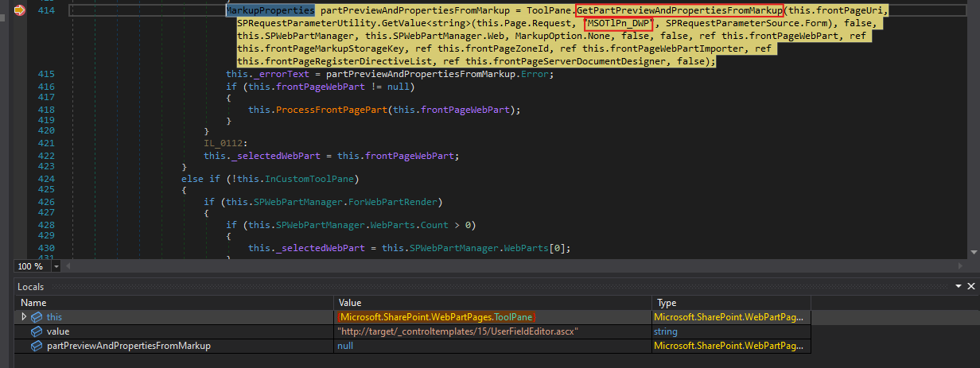This screenshot has height=368, width=980.
Task: Click the breakpoint arrow icon at line 414
Action: 19,10
